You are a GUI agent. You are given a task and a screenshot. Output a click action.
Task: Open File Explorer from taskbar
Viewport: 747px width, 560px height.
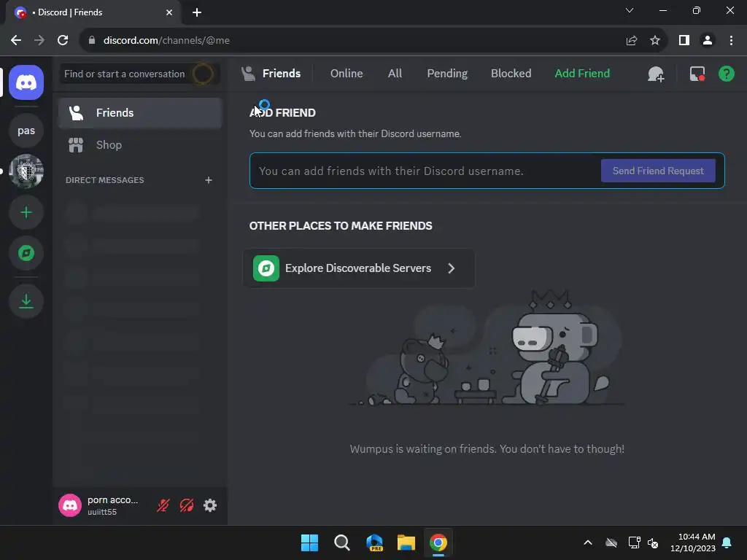[406, 542]
